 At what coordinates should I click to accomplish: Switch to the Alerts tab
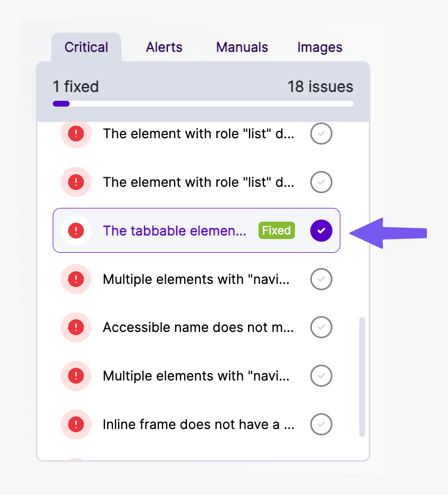point(164,47)
